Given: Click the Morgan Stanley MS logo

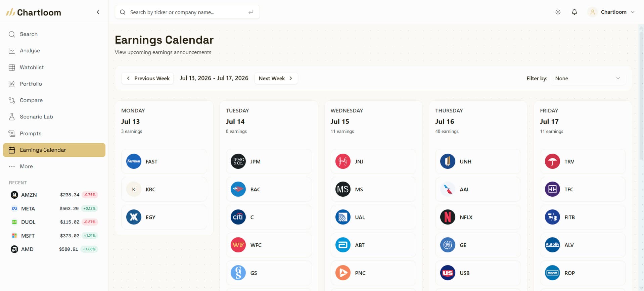Looking at the screenshot, I should click(343, 189).
